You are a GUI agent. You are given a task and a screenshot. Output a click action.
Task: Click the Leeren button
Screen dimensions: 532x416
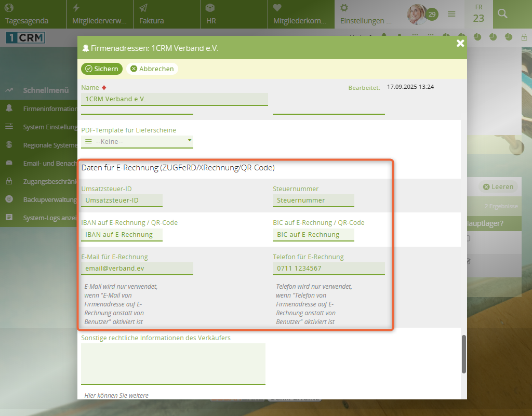coord(498,187)
